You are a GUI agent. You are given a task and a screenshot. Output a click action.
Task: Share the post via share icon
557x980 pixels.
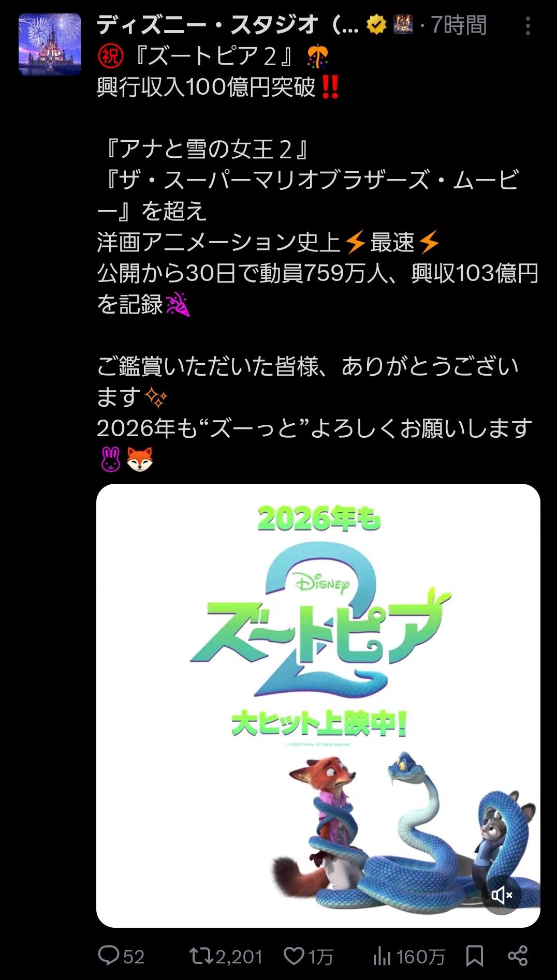tap(518, 956)
